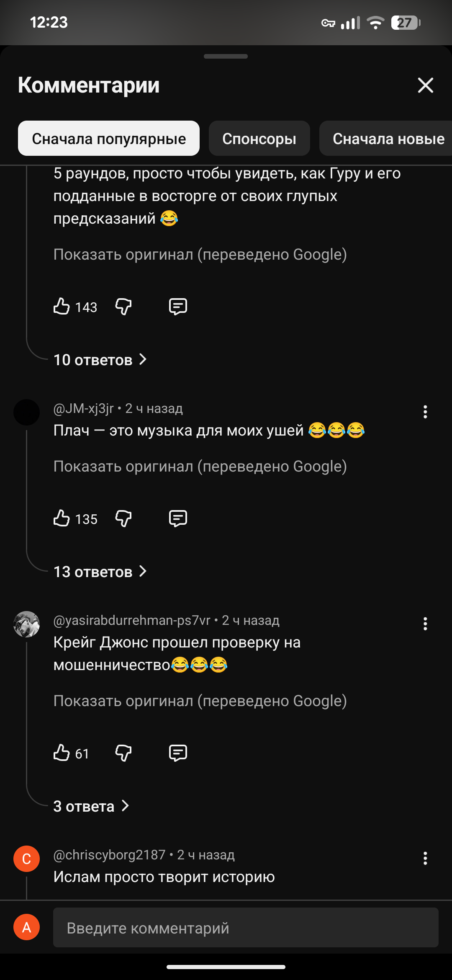Expand the 3 ответа replies
Viewport: 452px width, 980px height.
(x=91, y=806)
